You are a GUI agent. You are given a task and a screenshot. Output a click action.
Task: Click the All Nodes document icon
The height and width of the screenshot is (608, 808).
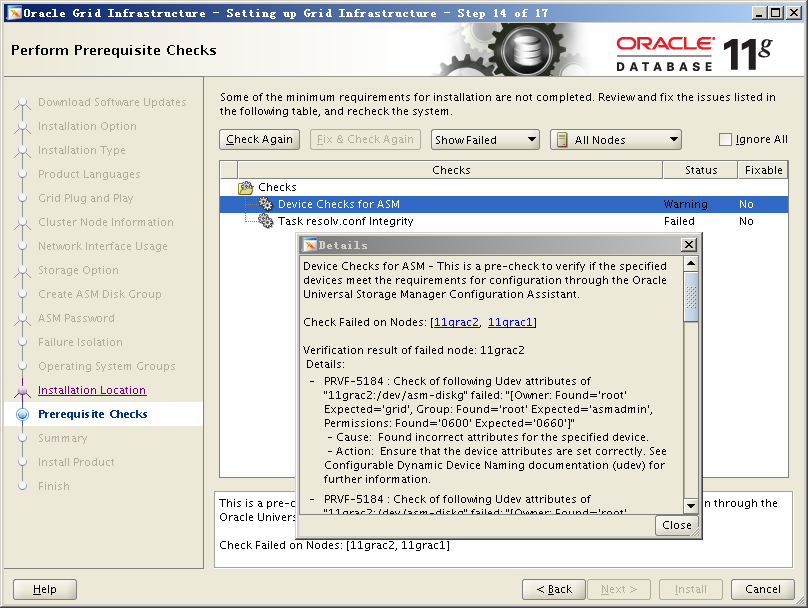point(561,140)
